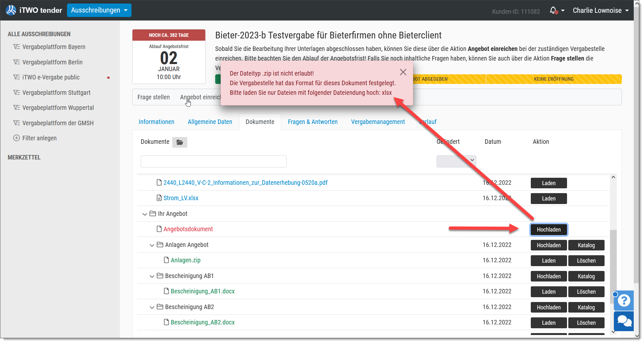The image size is (644, 343).
Task: Click filter icon for iTWO e-Vergabe public
Action: point(17,77)
